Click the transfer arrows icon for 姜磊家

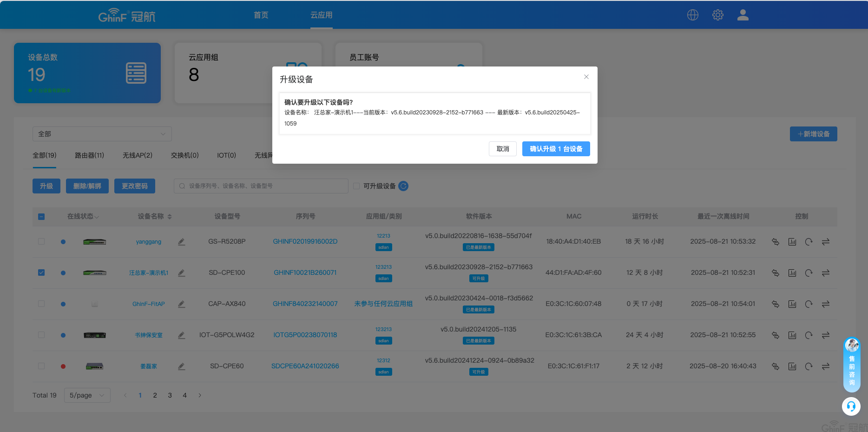coord(825,366)
